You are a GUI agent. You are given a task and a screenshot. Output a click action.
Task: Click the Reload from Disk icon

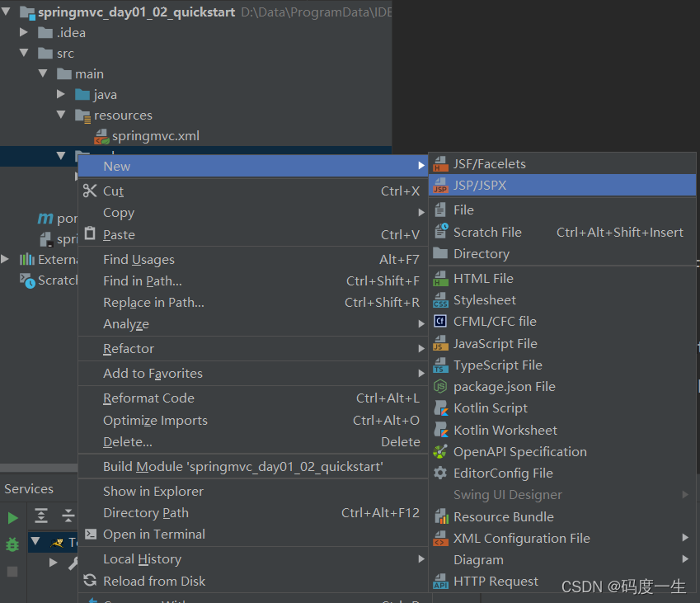pos(90,580)
